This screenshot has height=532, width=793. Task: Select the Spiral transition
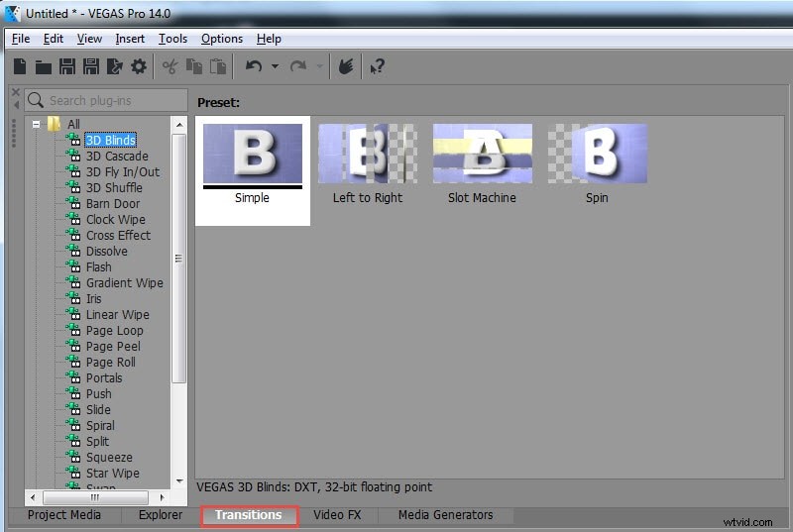(100, 425)
